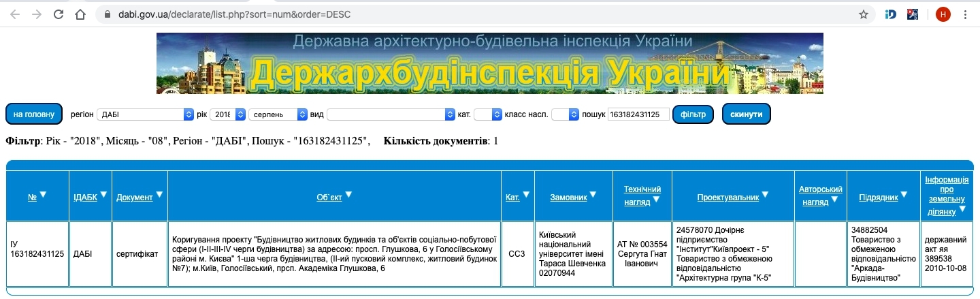Click sort arrow next to Проектувальник
The height and width of the screenshot is (299, 980).
point(765,195)
